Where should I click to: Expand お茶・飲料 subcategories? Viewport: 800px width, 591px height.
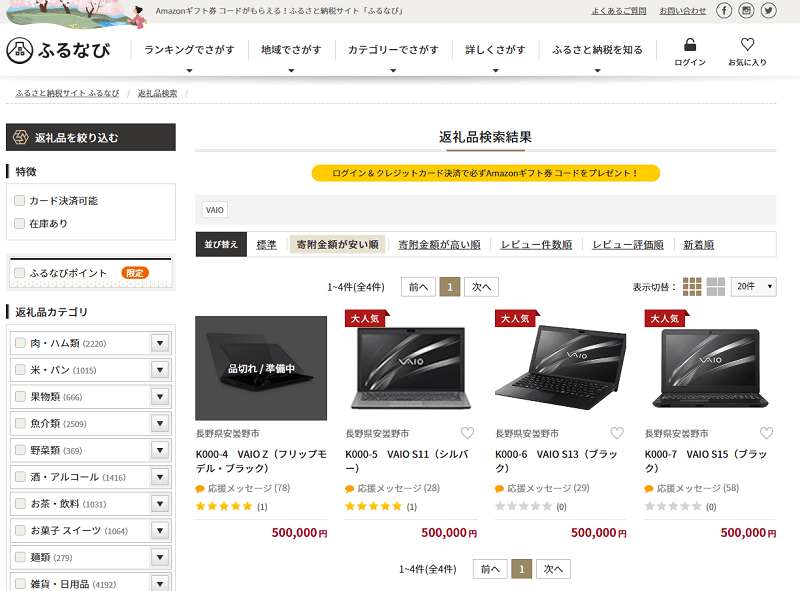click(160, 504)
